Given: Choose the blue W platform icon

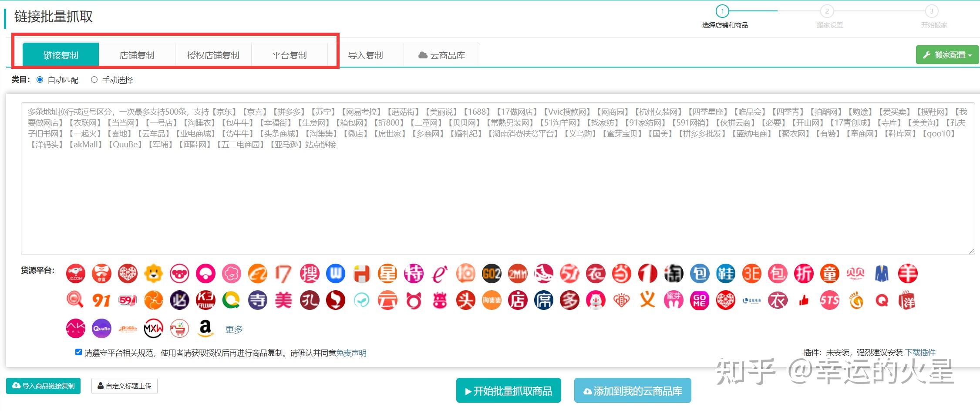Looking at the screenshot, I should coord(336,274).
